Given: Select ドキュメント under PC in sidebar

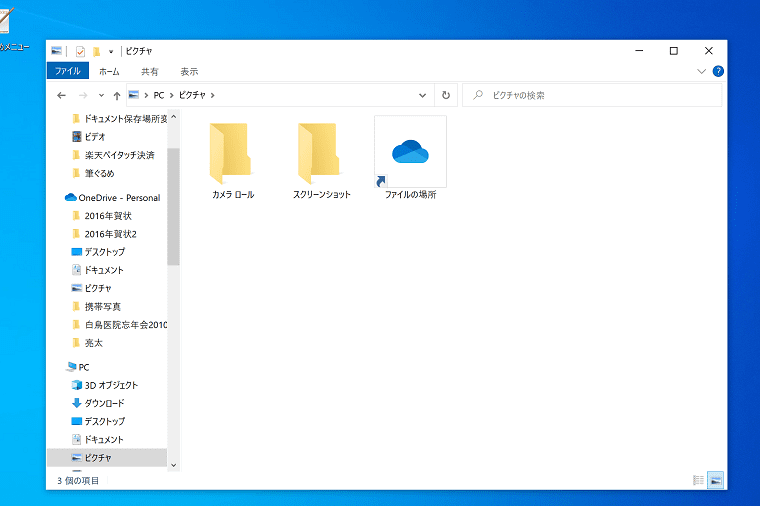Looking at the screenshot, I should 97,440.
